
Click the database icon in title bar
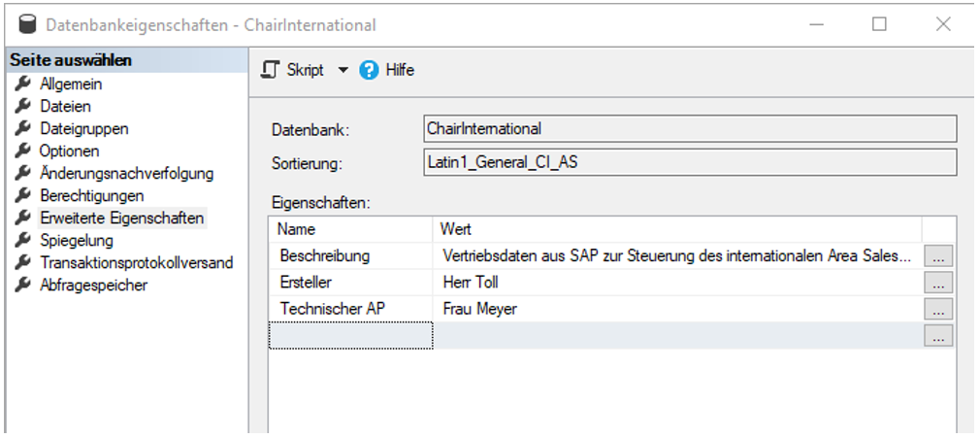coord(27,25)
